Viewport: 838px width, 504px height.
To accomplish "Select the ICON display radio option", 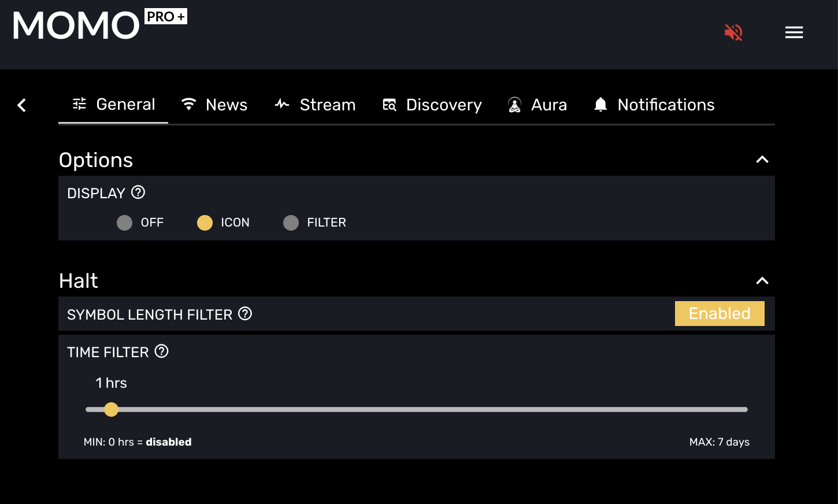I will (x=205, y=223).
